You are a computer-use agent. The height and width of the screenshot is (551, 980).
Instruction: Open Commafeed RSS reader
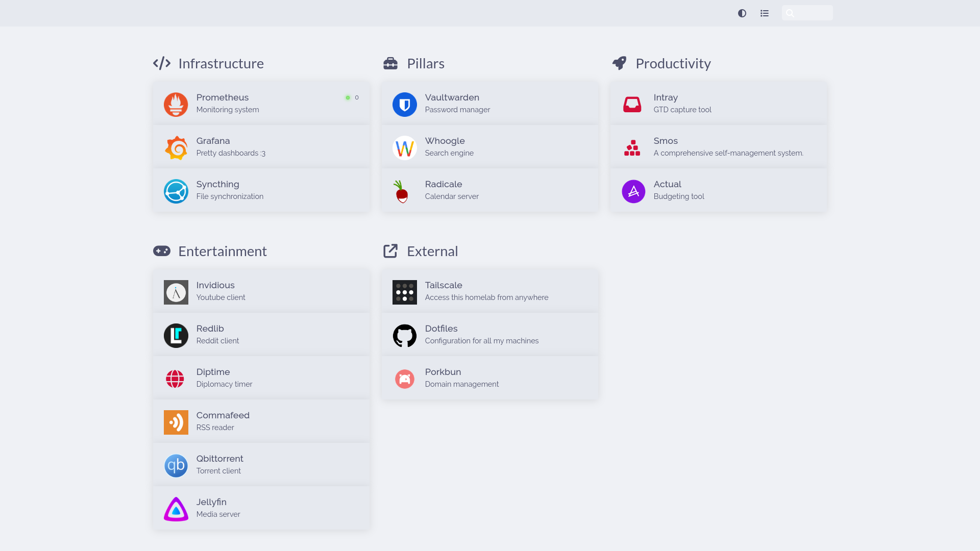pos(261,420)
